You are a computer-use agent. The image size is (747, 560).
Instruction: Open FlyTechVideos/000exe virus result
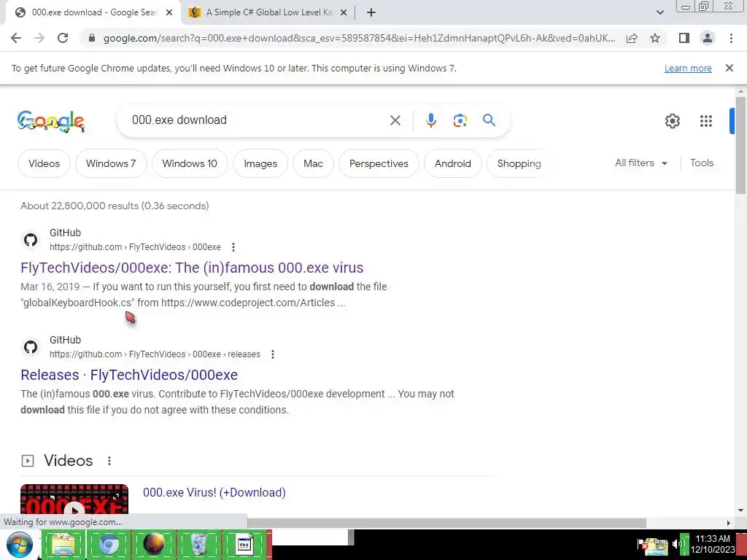[x=192, y=268]
